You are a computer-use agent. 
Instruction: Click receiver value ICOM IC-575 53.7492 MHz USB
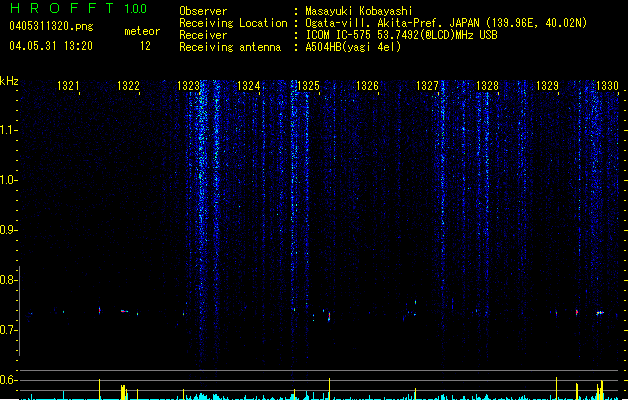click(x=401, y=35)
